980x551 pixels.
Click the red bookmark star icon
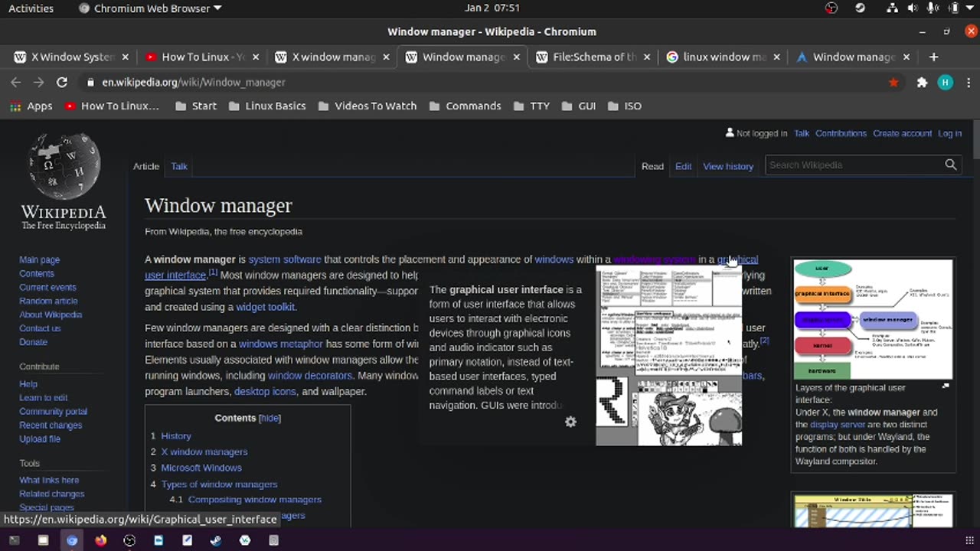[x=893, y=82]
